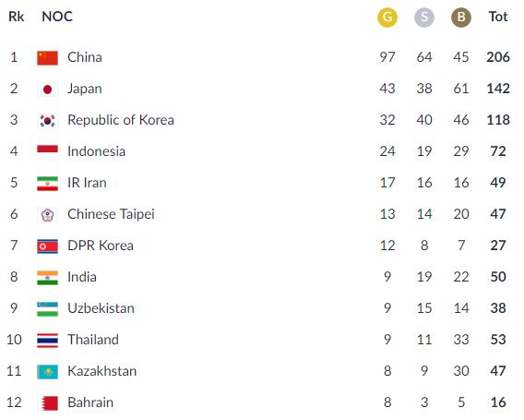Sort by the Tot column header
Screen dimensions: 524x420
click(498, 17)
